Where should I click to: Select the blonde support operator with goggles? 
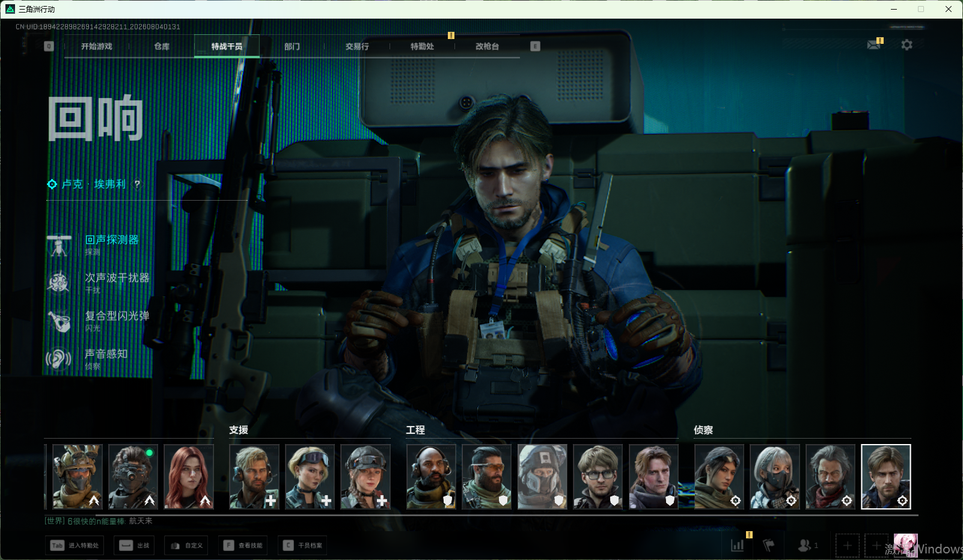(310, 476)
